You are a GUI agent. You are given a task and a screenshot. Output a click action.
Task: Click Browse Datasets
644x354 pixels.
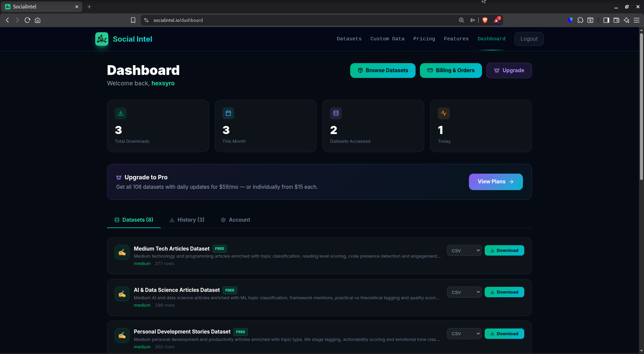point(383,70)
